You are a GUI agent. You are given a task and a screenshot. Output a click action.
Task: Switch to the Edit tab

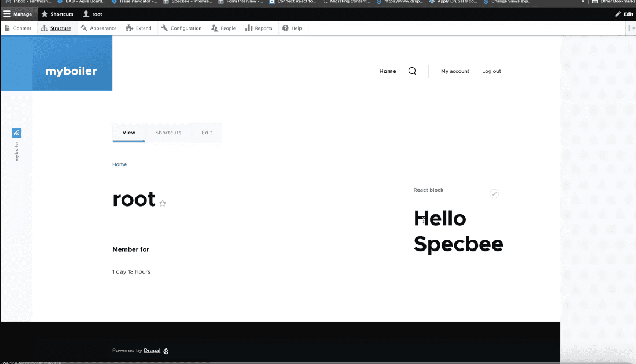point(207,133)
